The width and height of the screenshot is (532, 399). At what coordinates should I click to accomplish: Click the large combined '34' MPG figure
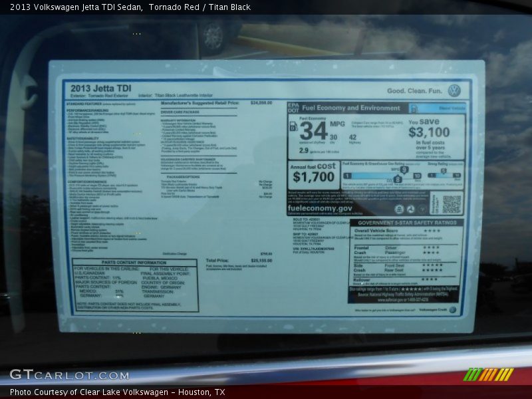[x=313, y=130]
